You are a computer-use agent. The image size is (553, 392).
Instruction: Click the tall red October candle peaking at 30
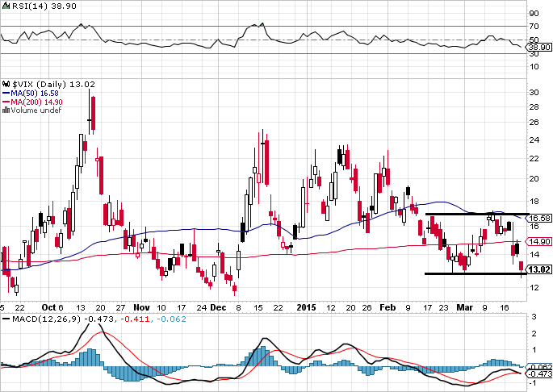pos(93,113)
